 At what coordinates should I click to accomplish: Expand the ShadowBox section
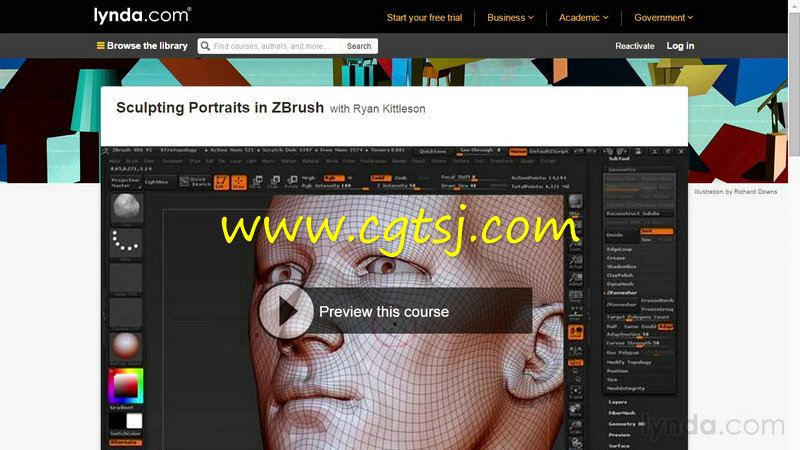tap(621, 266)
